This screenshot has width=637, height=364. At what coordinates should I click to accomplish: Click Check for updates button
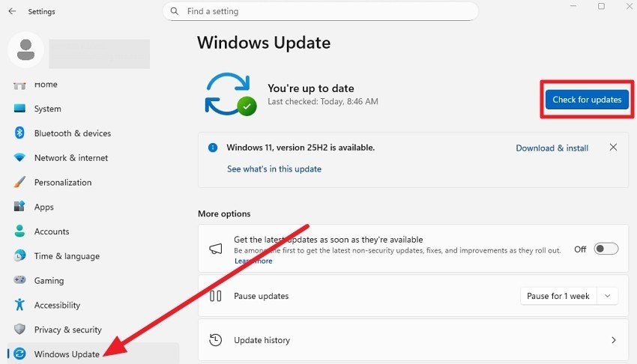click(587, 100)
